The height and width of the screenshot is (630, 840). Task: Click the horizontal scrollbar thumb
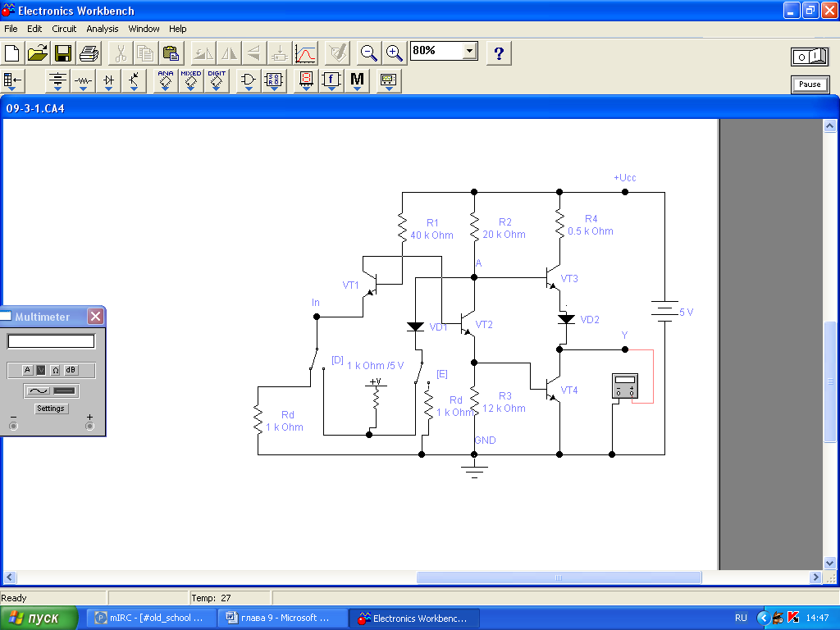(x=559, y=577)
